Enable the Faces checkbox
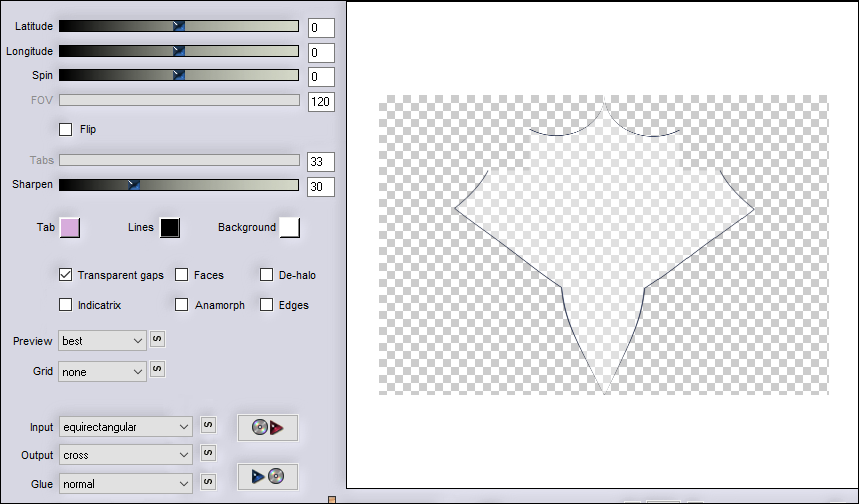 [x=182, y=275]
